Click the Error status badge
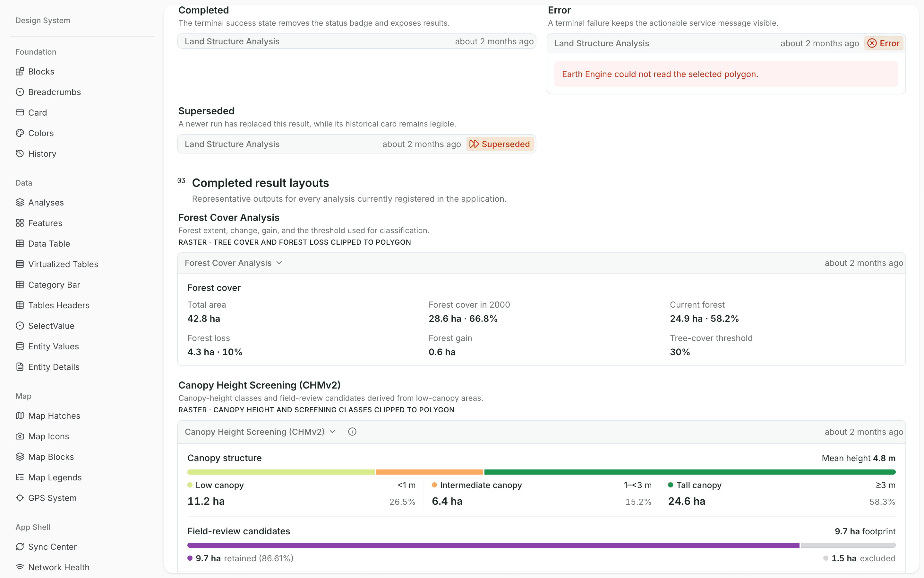The image size is (924, 578). coord(884,43)
